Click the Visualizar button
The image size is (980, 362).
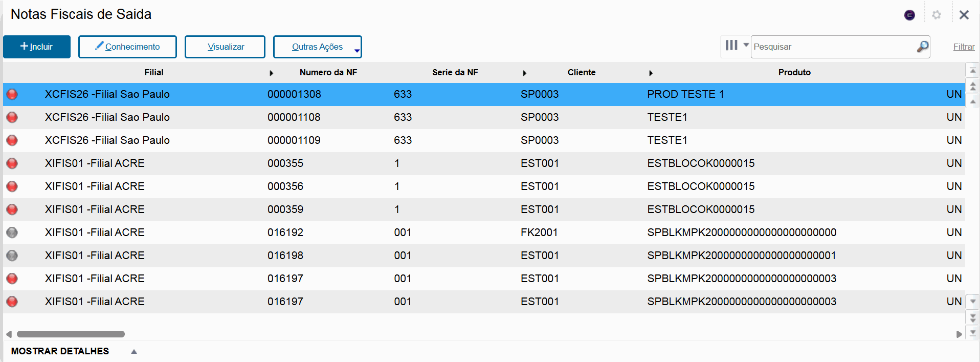click(225, 47)
